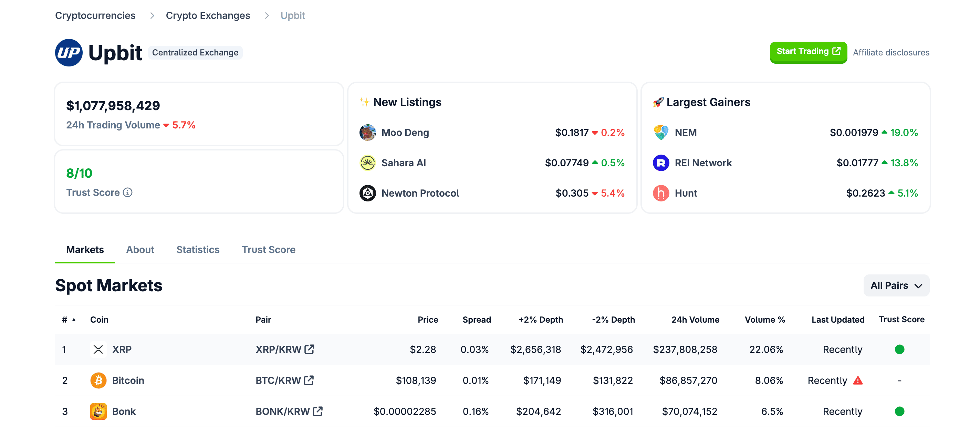
Task: Click the Start Trading button
Action: pyautogui.click(x=809, y=52)
